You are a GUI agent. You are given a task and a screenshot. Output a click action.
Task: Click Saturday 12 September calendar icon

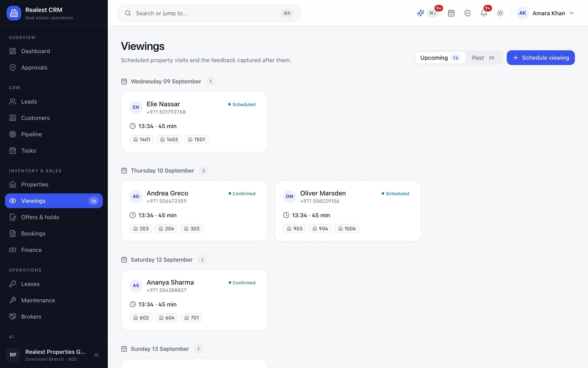tap(124, 260)
